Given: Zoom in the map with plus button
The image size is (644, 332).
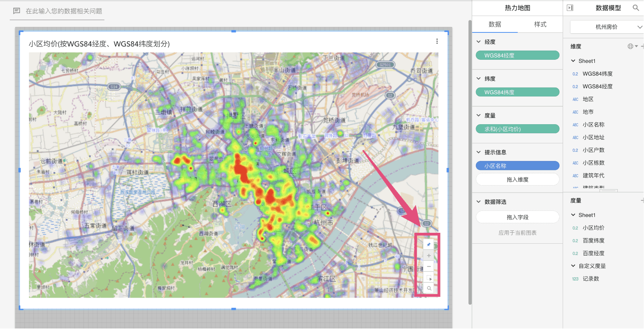Looking at the screenshot, I should coord(429,255).
